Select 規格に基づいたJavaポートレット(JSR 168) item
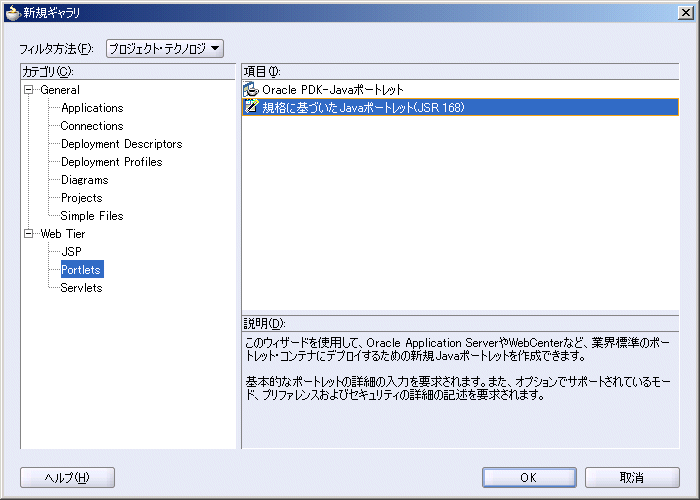The height and width of the screenshot is (500, 700). click(x=460, y=107)
